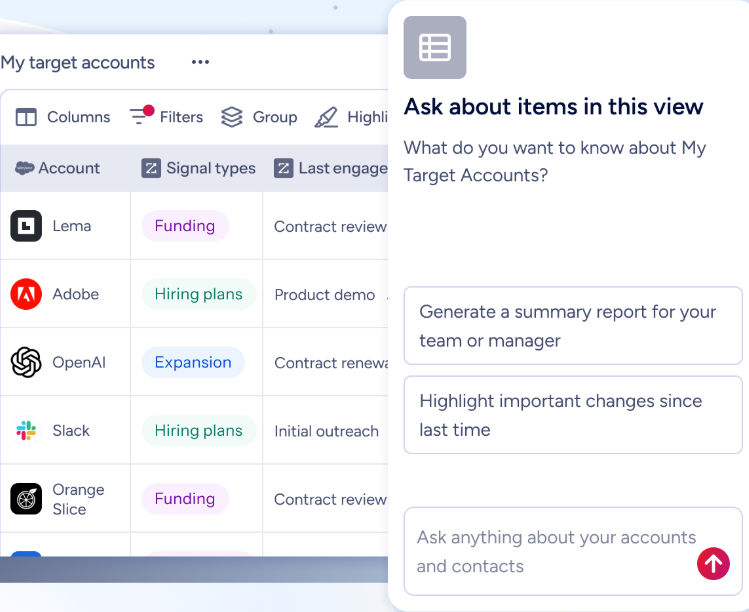Screen dimensions: 749x612
Task: Click the icon next to Signal types header
Action: coord(151,168)
